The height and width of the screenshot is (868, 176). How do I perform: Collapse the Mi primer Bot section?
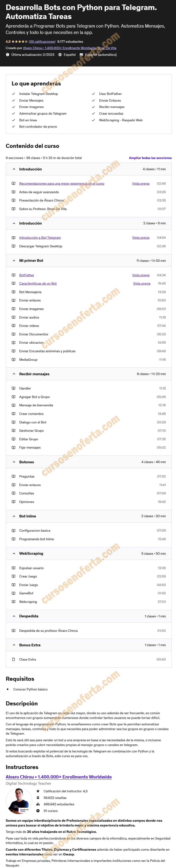14,260
